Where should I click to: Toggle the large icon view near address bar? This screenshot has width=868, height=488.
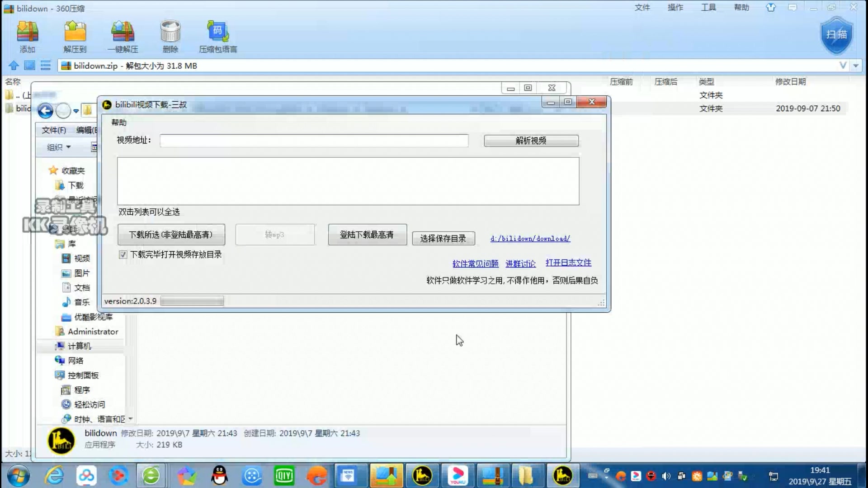click(x=29, y=66)
